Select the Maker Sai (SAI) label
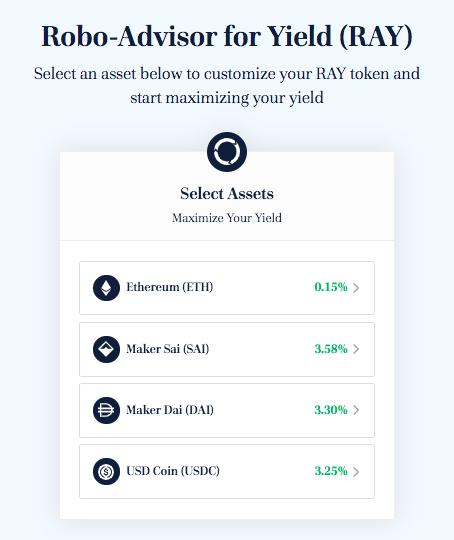This screenshot has height=540, width=454. pyautogui.click(x=168, y=349)
